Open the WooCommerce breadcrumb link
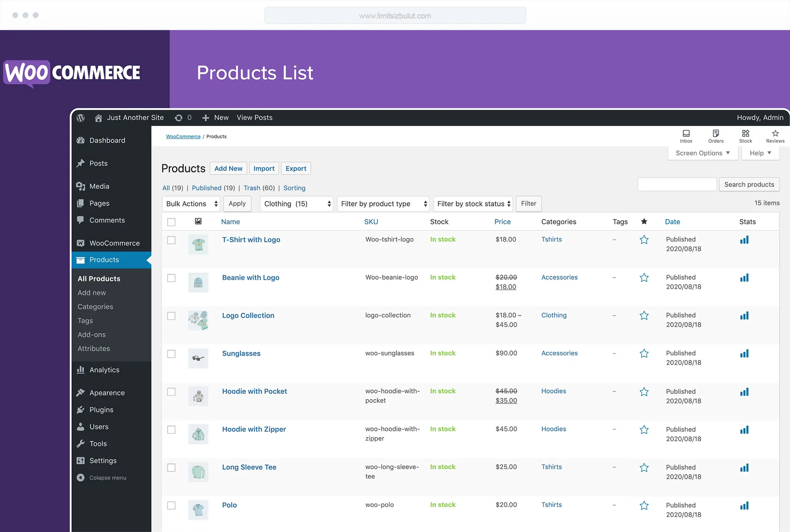 183,137
